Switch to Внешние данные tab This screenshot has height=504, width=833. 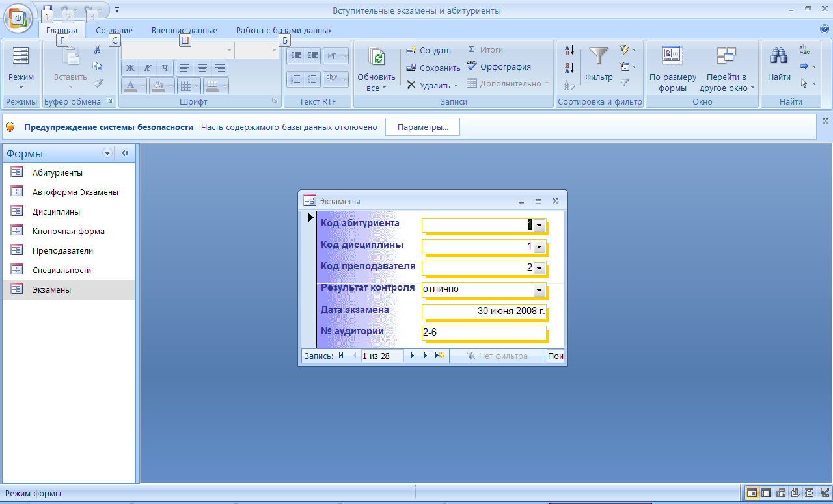pos(184,31)
